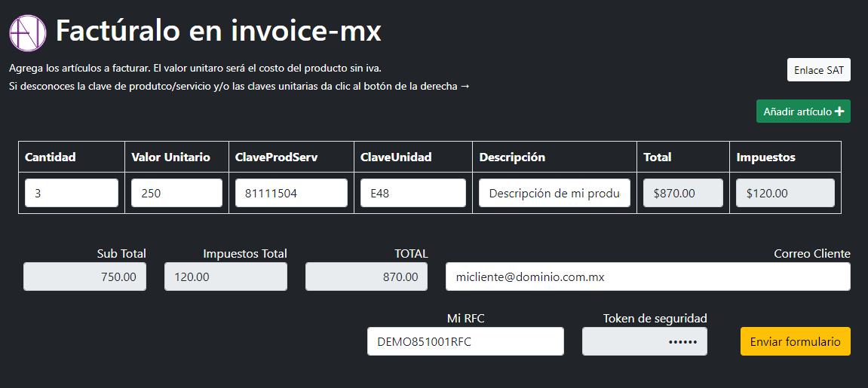Click the ClaveProdServ field containing 81111504
The height and width of the screenshot is (388, 868).
290,193
